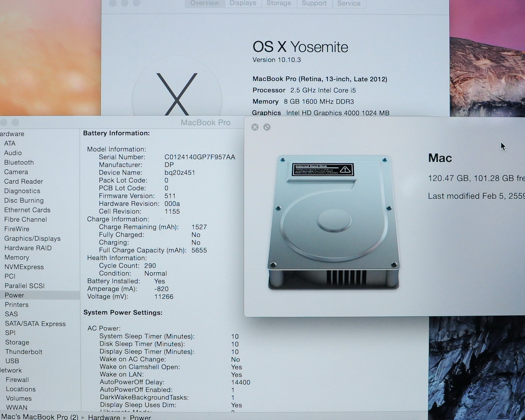
Task: Select Camera in the sidebar
Action: pyautogui.click(x=16, y=172)
